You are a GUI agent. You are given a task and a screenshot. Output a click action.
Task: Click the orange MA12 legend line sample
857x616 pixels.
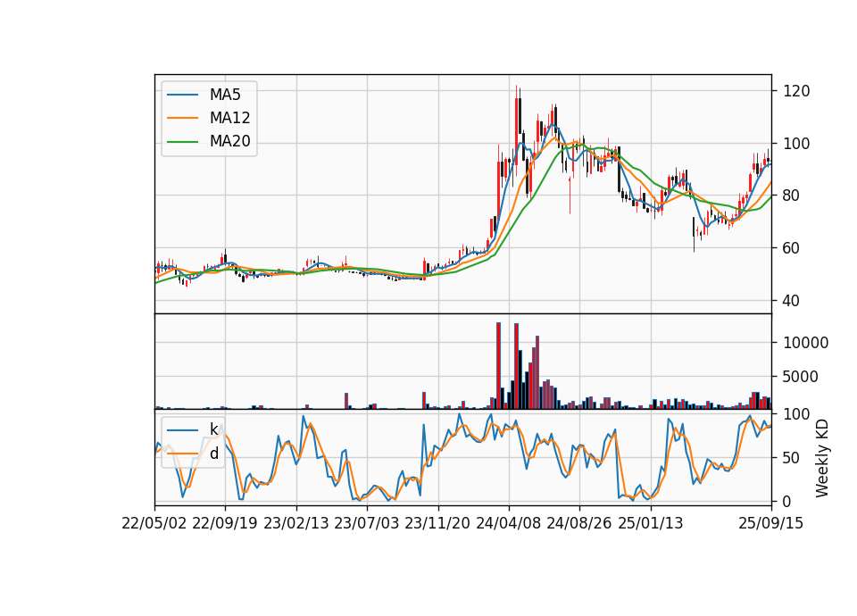[182, 118]
